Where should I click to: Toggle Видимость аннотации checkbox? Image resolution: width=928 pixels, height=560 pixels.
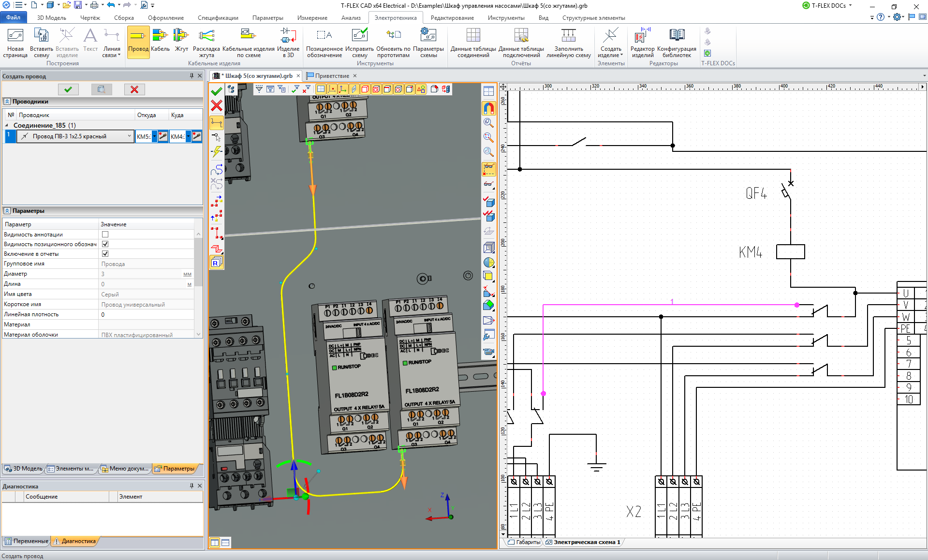[x=105, y=235]
